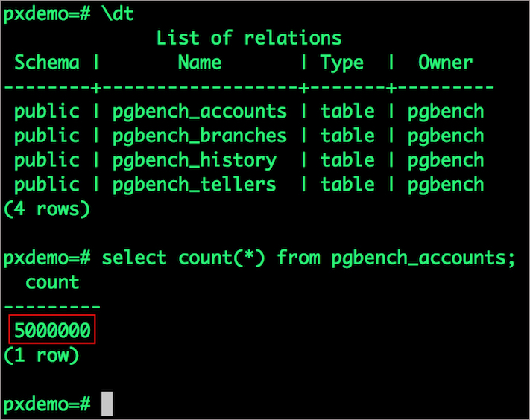This screenshot has height=420, width=530.
Task: Click the final empty pxdemo=# prompt
Action: point(47,404)
